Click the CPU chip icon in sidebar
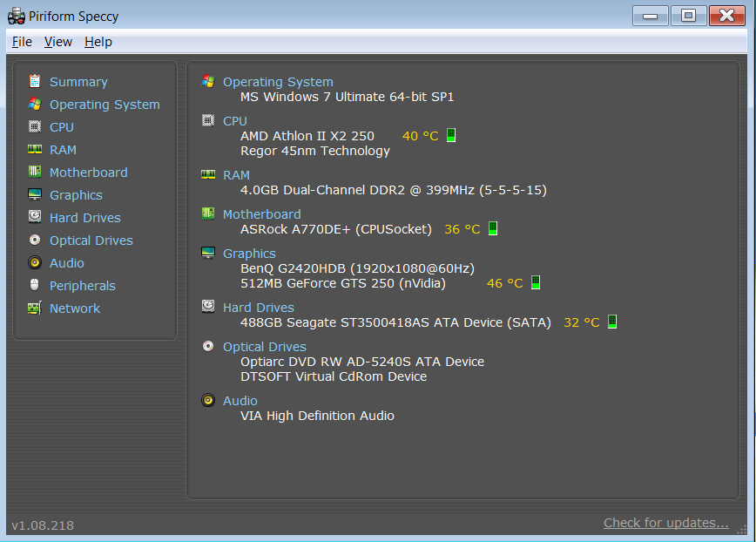The image size is (756, 542). tap(35, 126)
